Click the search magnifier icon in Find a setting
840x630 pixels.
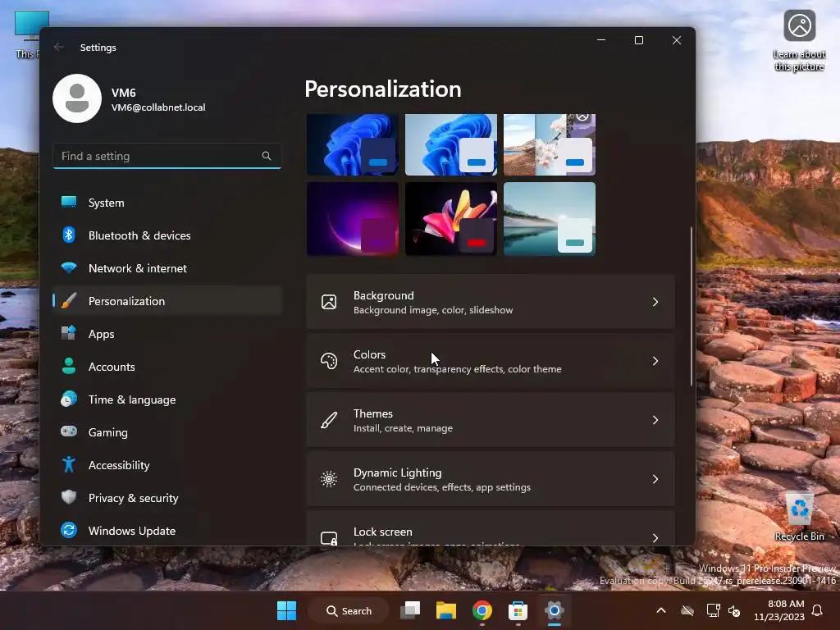click(x=267, y=156)
